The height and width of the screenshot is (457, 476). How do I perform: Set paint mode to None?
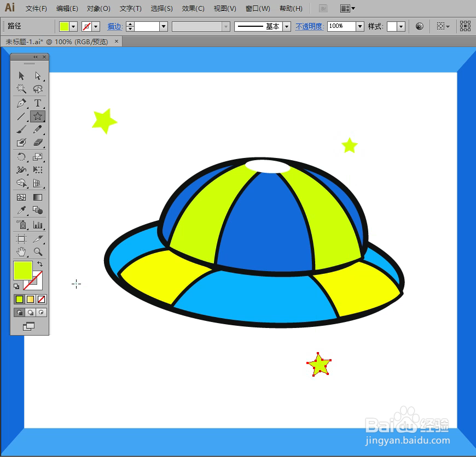coord(41,300)
